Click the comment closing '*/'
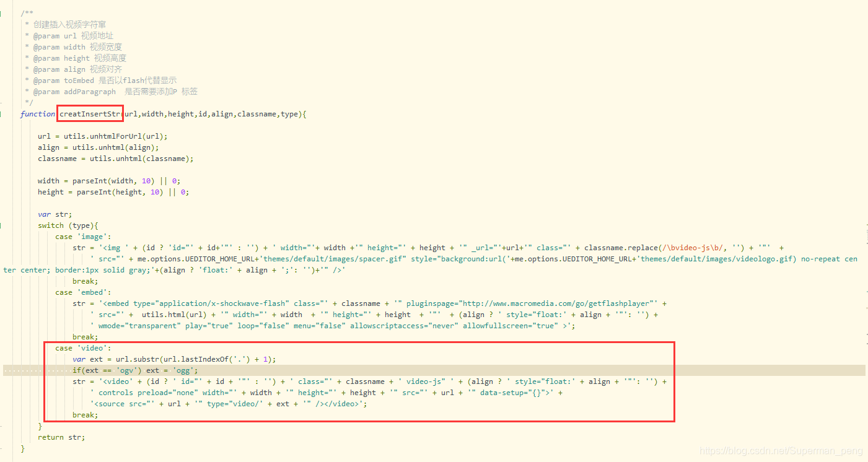Image resolution: width=868 pixels, height=462 pixels. point(29,103)
